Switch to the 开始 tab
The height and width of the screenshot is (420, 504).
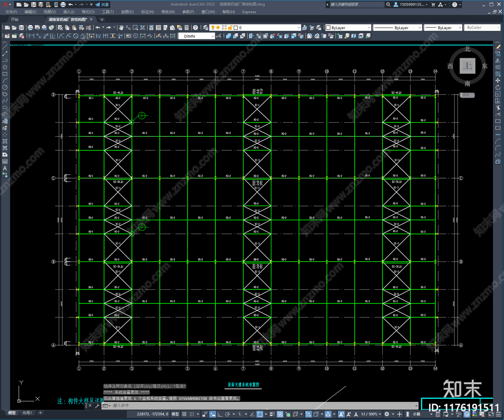click(x=15, y=19)
